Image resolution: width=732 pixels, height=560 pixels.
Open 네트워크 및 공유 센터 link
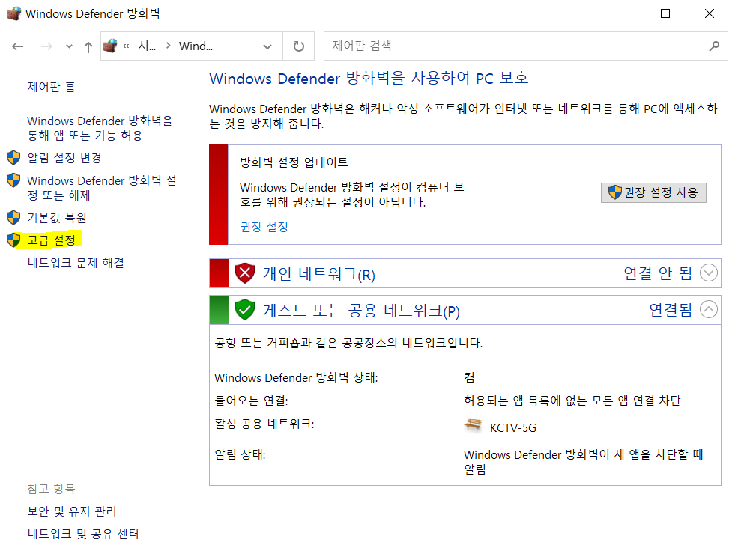(83, 533)
